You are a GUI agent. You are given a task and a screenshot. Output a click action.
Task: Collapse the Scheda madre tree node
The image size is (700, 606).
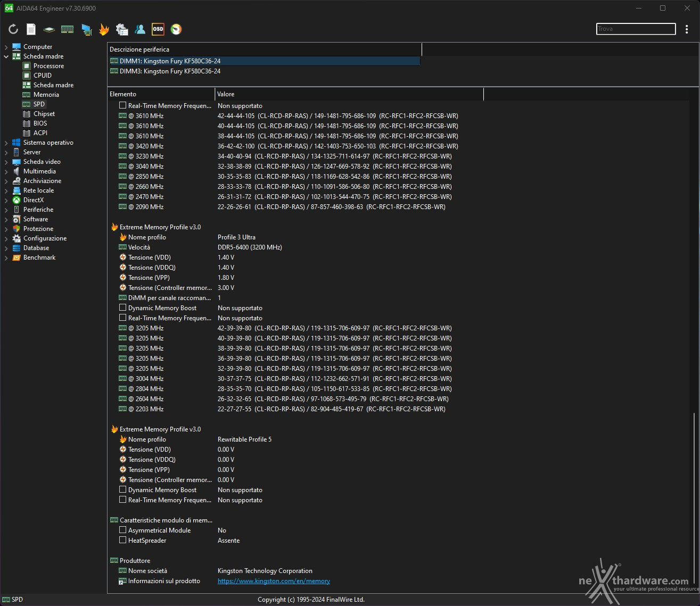[x=6, y=56]
